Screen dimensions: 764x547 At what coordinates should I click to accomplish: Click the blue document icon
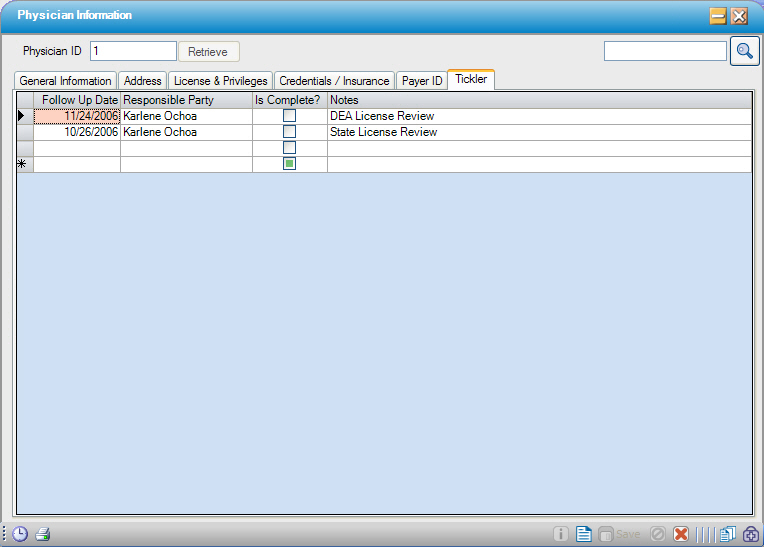[x=584, y=534]
